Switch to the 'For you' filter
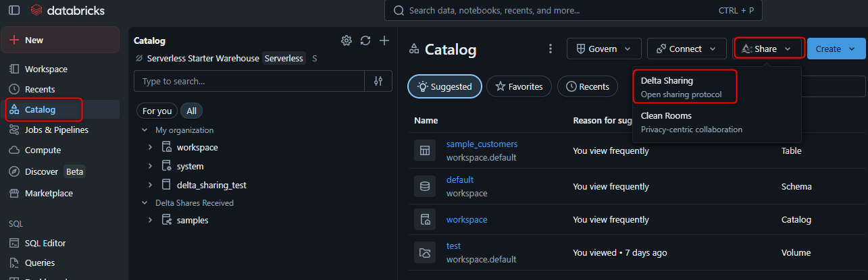Viewport: 868px width, 280px height. point(157,111)
